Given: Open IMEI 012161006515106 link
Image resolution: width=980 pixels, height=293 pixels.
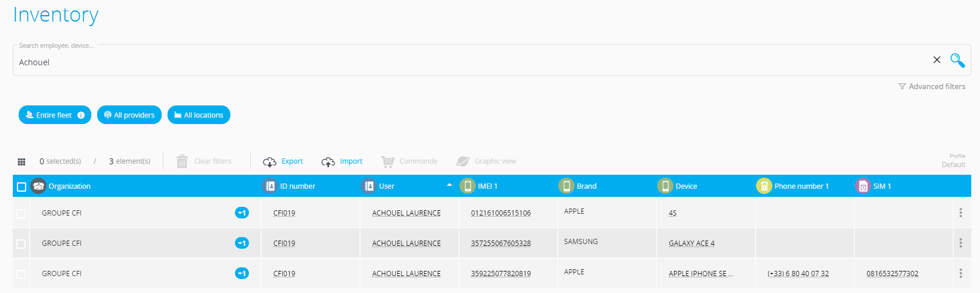Looking at the screenshot, I should (501, 213).
